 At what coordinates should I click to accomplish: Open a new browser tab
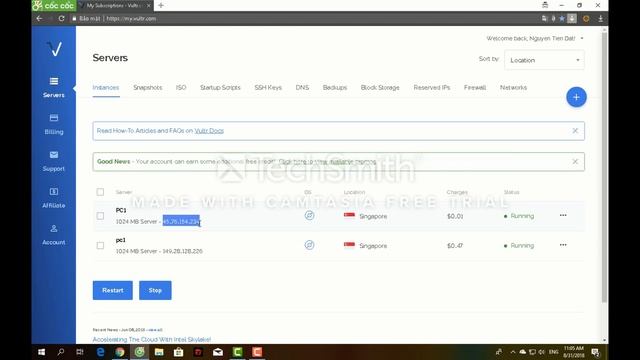(x=161, y=5)
